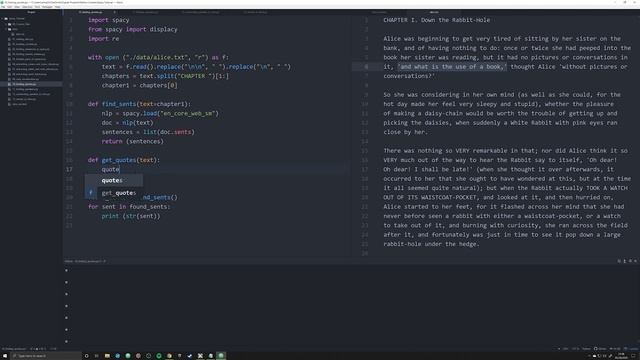The width and height of the screenshot is (640, 360).
Task: Switch to the third tab in left editor pane
Action: 201,12
